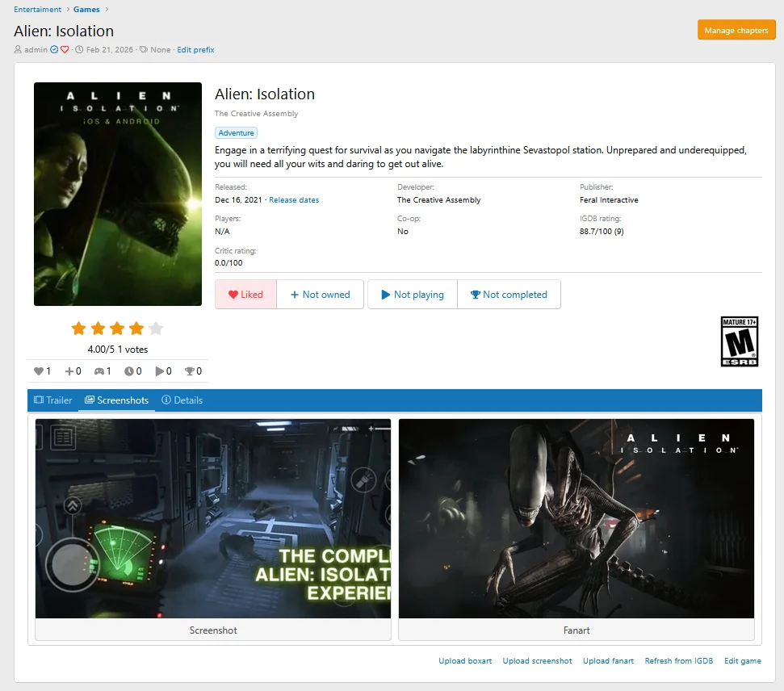Click the Edit game link
Image resolution: width=784 pixels, height=691 pixels.
(743, 660)
